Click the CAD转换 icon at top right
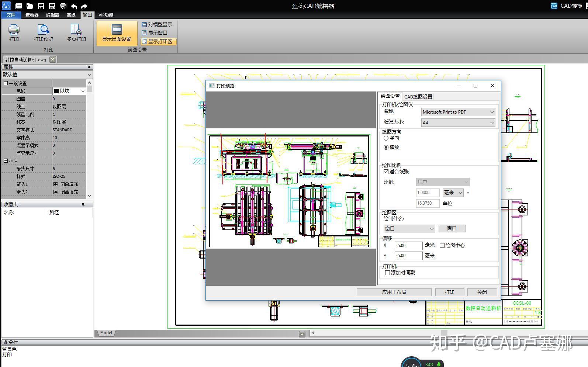 click(x=554, y=6)
